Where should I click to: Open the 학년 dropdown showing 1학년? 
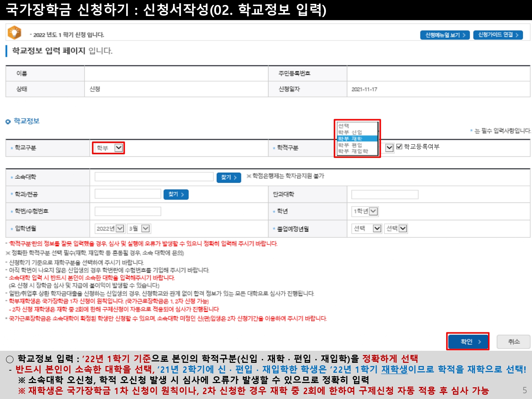[x=365, y=211]
